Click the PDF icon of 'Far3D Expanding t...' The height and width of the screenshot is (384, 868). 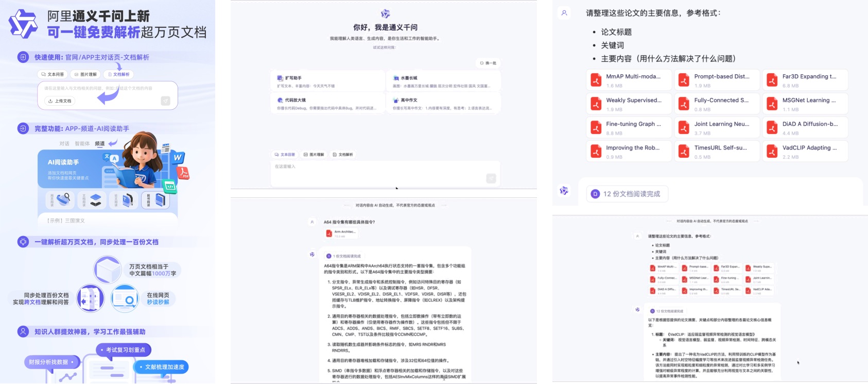point(772,80)
